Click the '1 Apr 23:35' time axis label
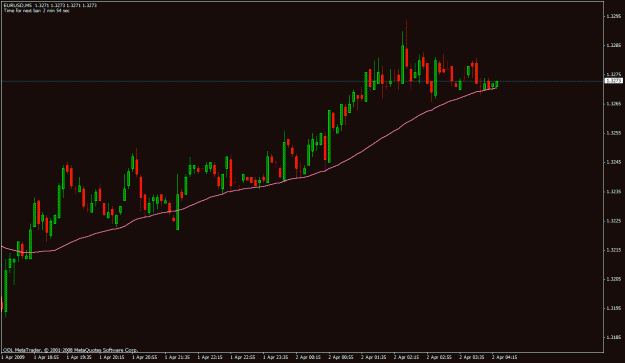 coord(275,357)
